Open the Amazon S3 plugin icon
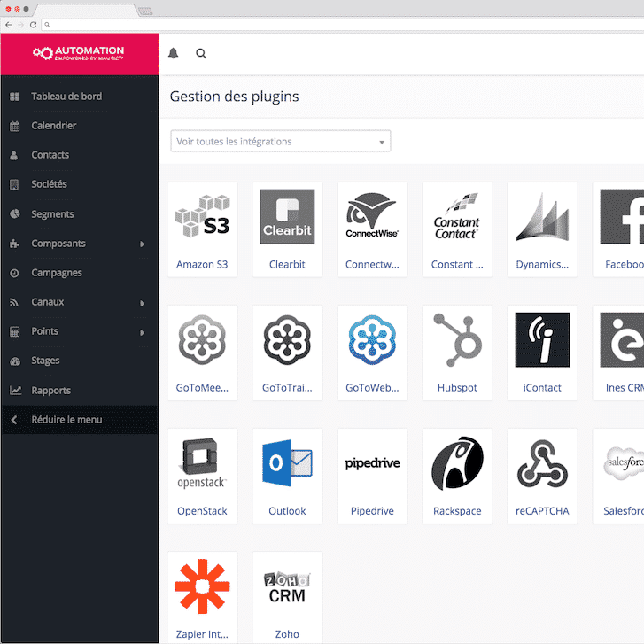The width and height of the screenshot is (644, 644). [x=202, y=216]
